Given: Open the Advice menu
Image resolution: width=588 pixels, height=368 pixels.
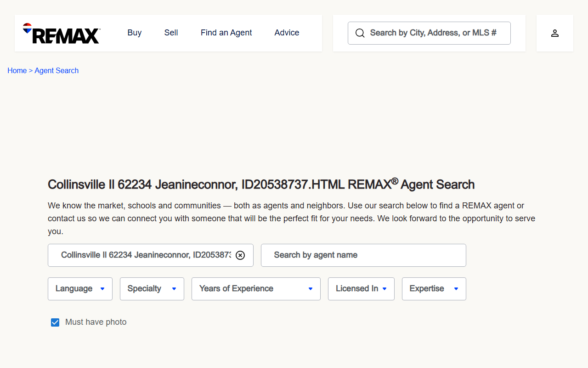Looking at the screenshot, I should (x=287, y=33).
